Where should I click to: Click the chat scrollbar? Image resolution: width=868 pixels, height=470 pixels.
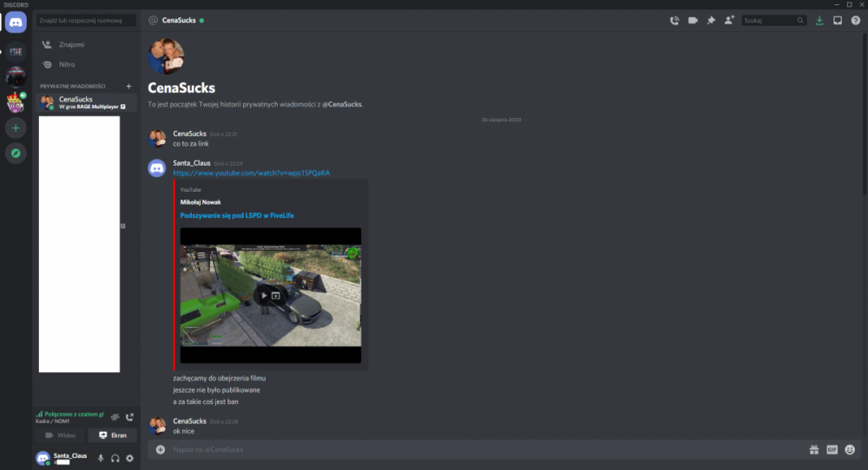tap(865, 114)
